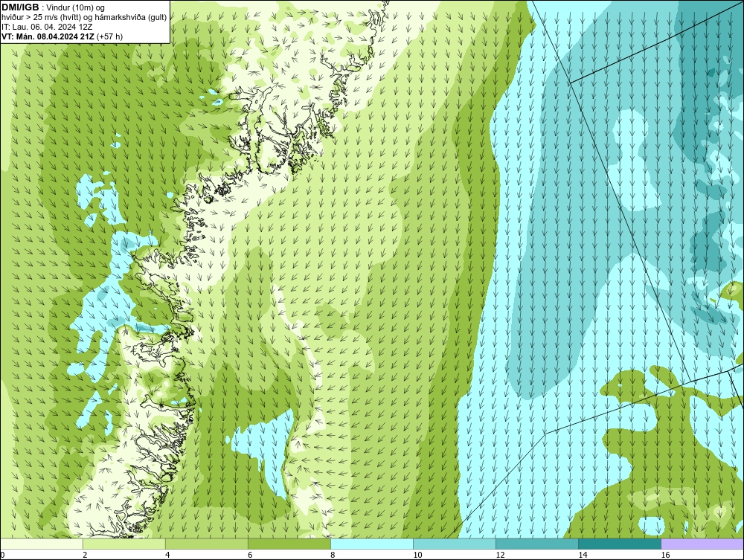The width and height of the screenshot is (744, 560).
Task: Click the legend scale label "12"
Action: pyautogui.click(x=500, y=555)
